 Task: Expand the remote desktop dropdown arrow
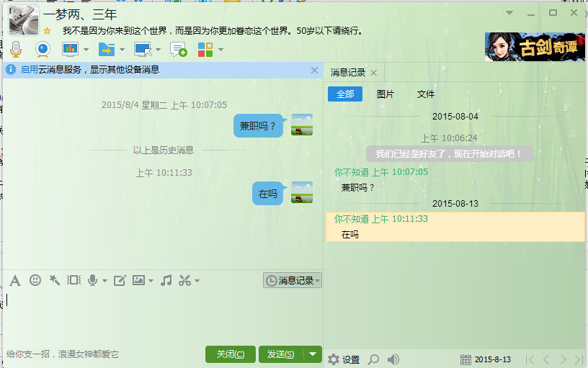click(x=158, y=50)
